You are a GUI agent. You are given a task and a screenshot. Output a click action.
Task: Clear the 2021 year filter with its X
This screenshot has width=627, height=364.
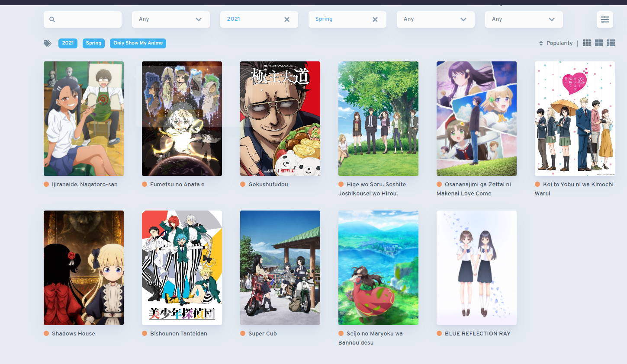click(287, 19)
